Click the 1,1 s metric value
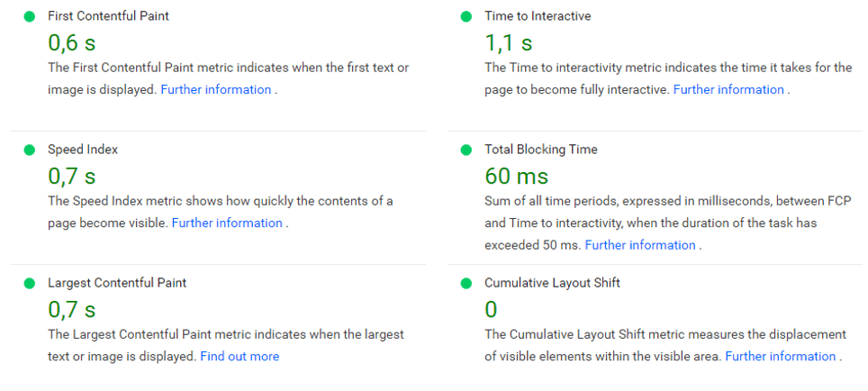This screenshot has width=868, height=391. click(509, 42)
